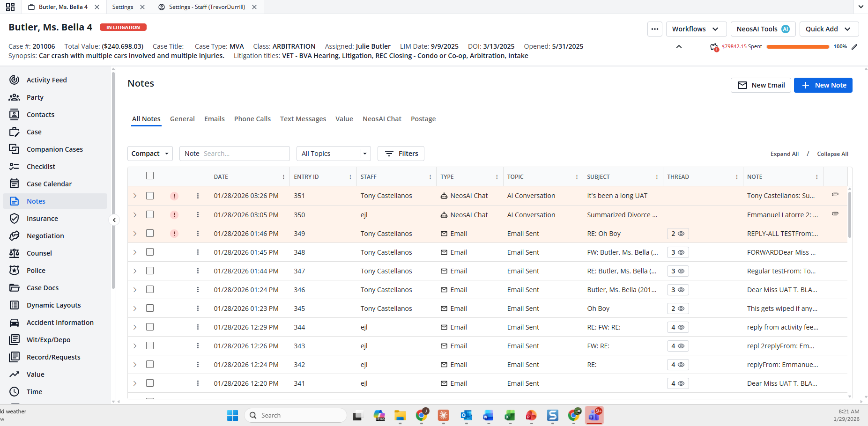Click the Insurance shield icon in sidebar

tap(15, 219)
